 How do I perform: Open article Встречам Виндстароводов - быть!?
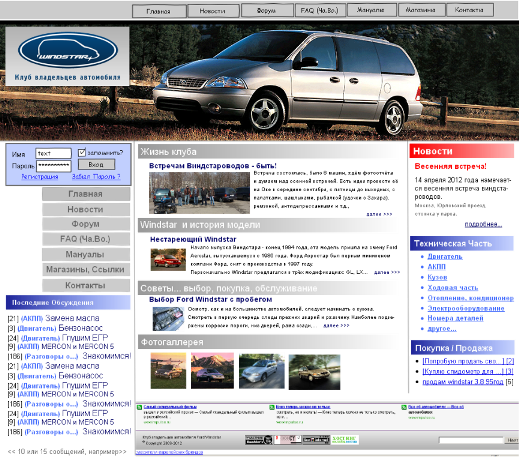point(213,166)
